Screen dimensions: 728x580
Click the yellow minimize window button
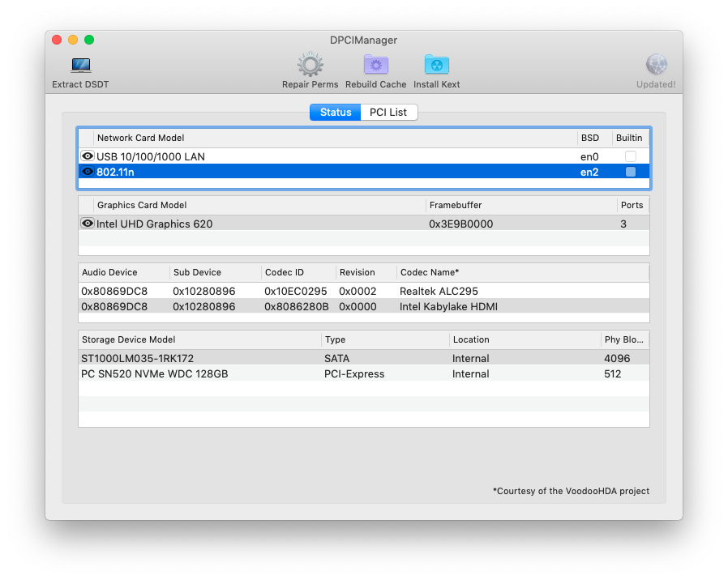(73, 40)
